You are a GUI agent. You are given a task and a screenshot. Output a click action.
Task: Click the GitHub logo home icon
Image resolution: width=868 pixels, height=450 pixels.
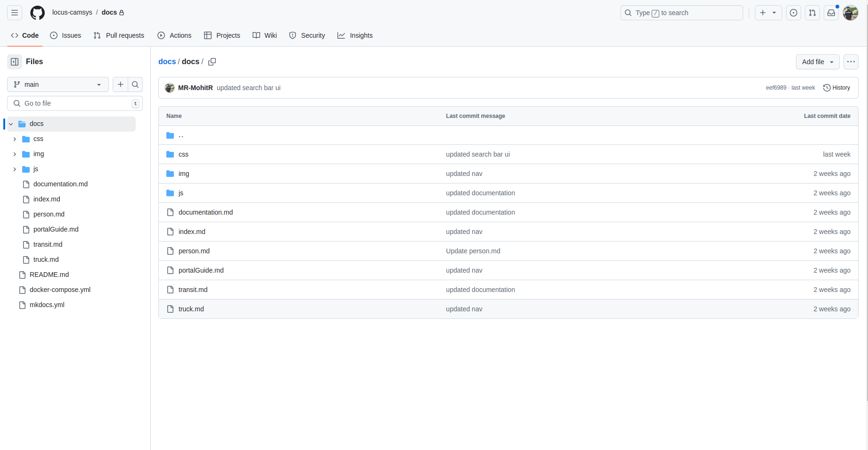tap(37, 13)
